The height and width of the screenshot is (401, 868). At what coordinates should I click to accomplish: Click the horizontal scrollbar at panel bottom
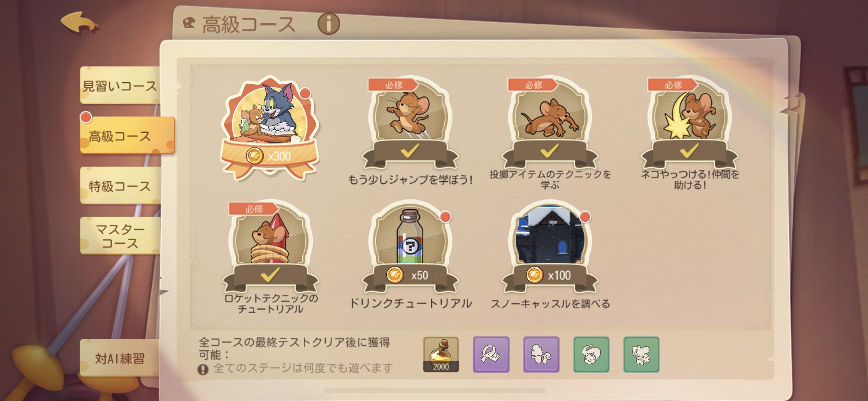click(x=434, y=390)
